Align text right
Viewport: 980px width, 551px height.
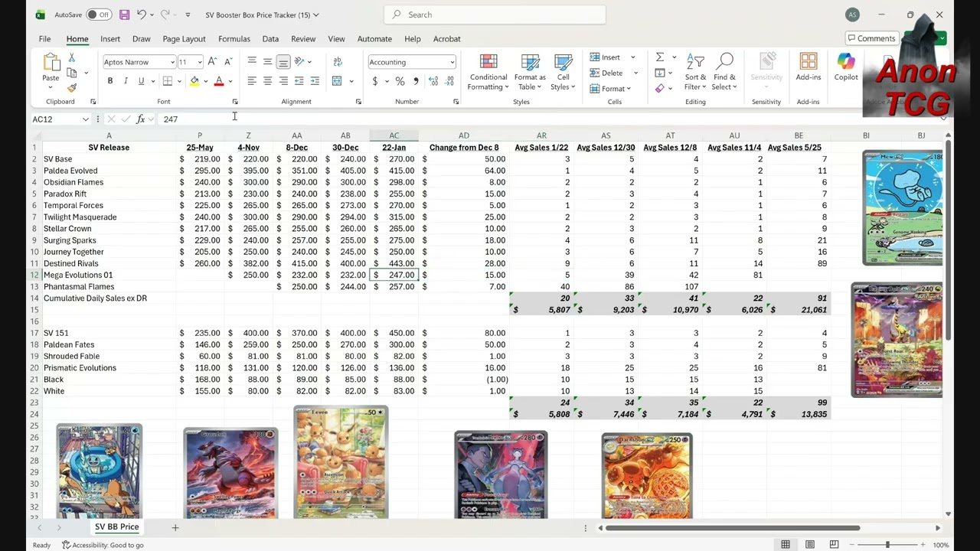(x=283, y=81)
